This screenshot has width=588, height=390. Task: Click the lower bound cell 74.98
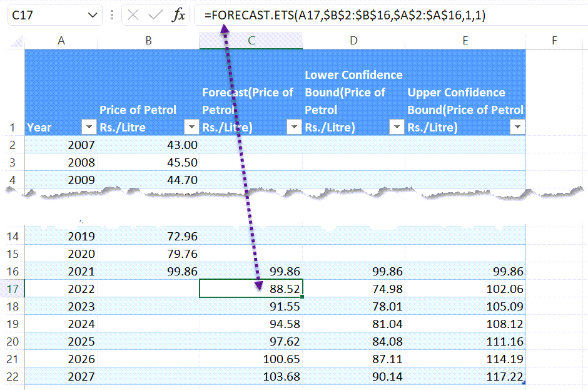point(353,289)
